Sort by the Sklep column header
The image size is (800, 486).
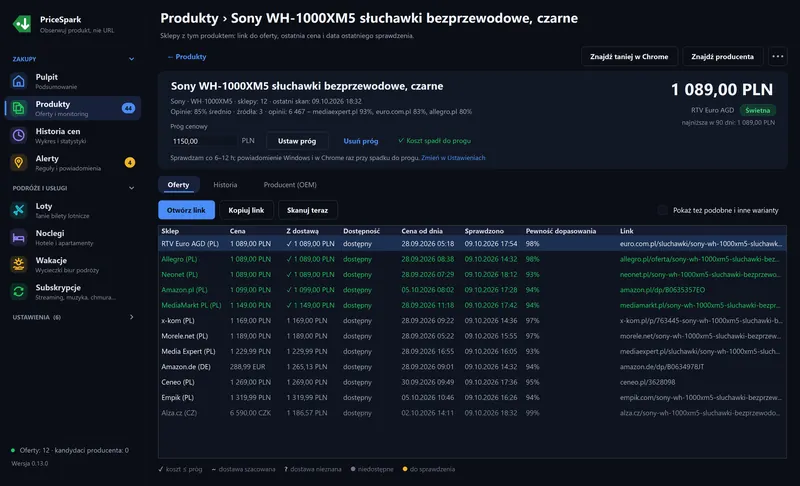click(170, 231)
